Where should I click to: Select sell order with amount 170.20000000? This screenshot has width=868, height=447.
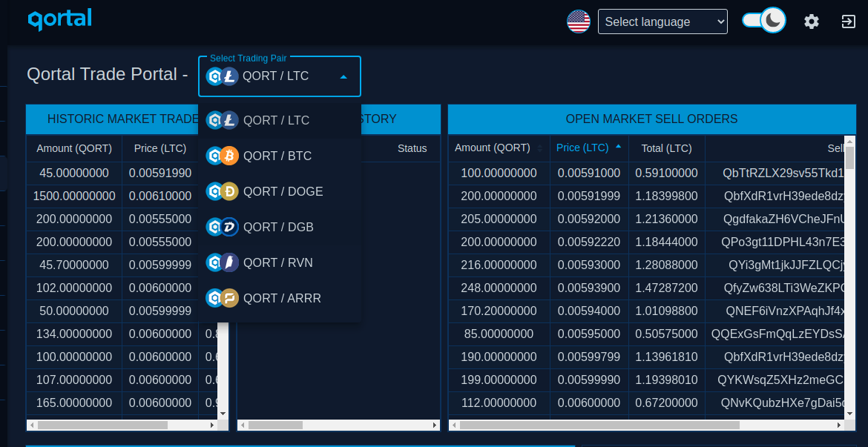point(647,311)
